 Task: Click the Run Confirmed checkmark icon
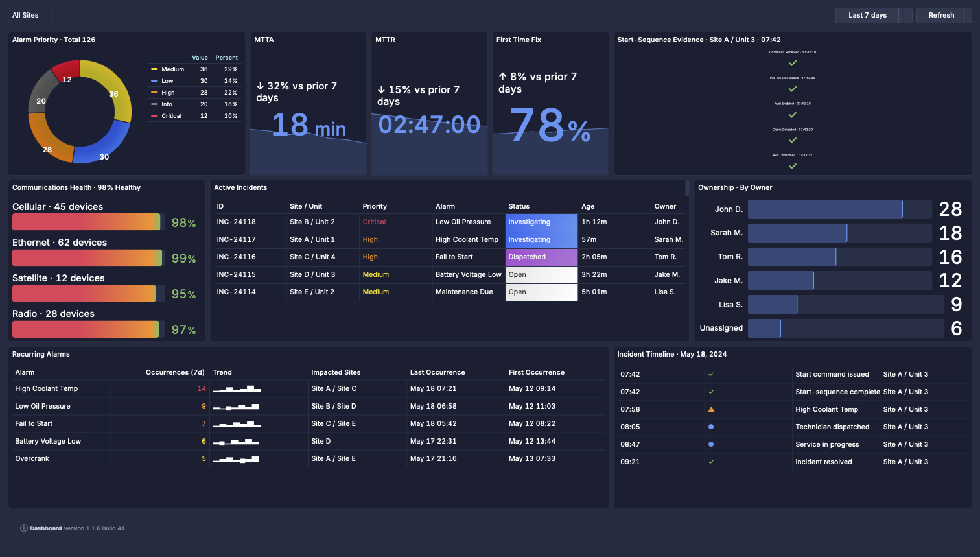[792, 167]
